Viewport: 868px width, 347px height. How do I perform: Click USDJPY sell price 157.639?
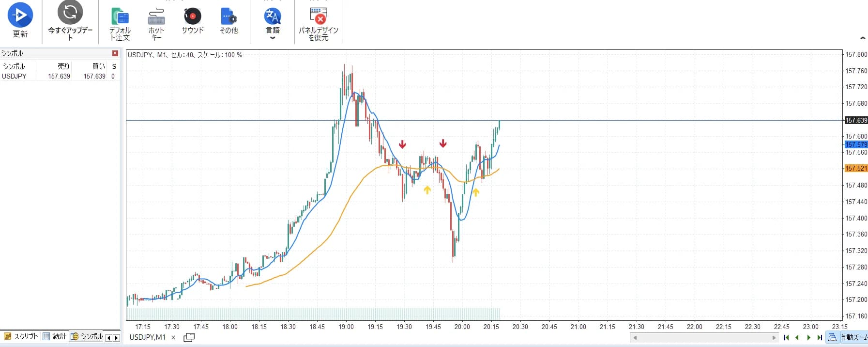click(x=59, y=76)
